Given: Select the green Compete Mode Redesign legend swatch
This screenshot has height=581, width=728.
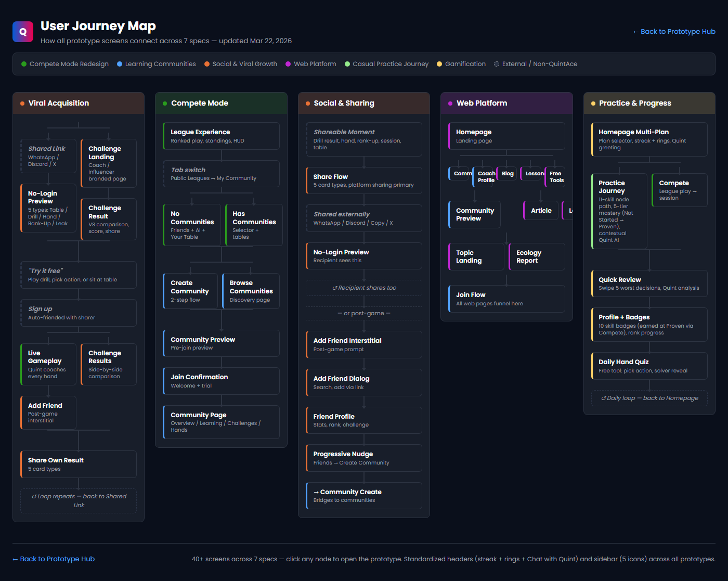Looking at the screenshot, I should pyautogui.click(x=23, y=63).
